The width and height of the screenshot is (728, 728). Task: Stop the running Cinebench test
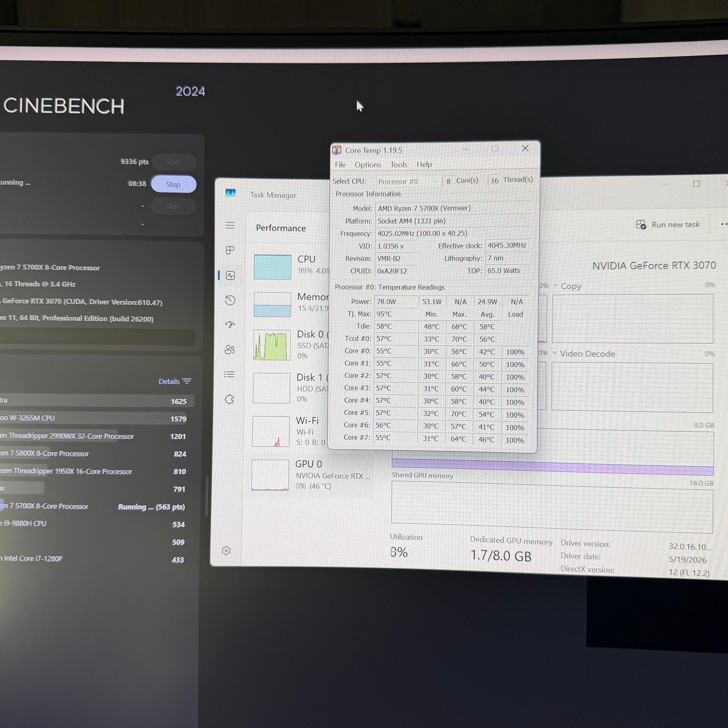click(x=173, y=184)
